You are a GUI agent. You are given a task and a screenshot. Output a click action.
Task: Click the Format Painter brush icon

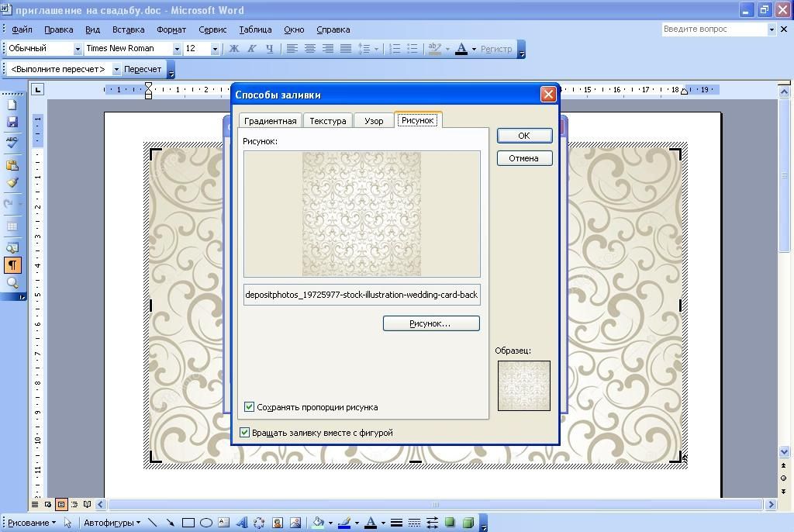click(x=12, y=183)
